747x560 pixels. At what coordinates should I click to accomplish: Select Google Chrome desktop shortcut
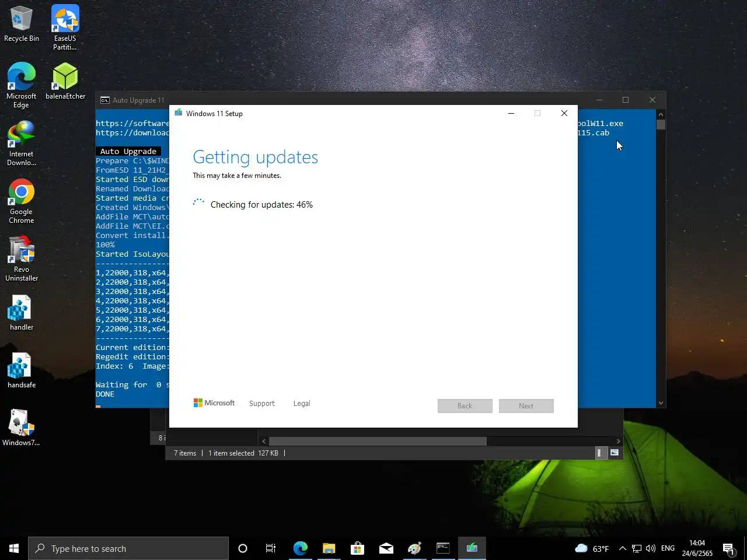22,201
